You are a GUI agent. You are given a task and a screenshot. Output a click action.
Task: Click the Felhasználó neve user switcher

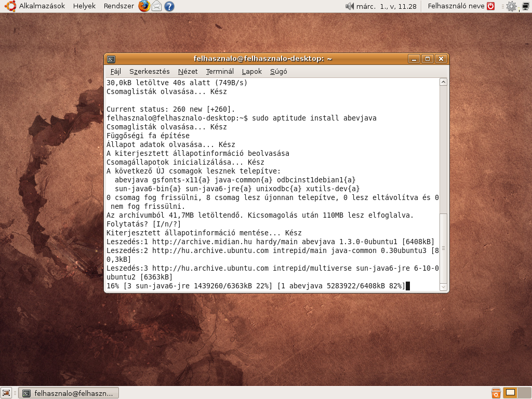[456, 6]
